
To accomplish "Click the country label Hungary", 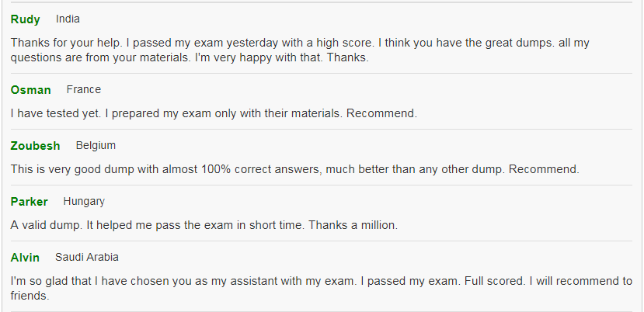I will point(84,201).
